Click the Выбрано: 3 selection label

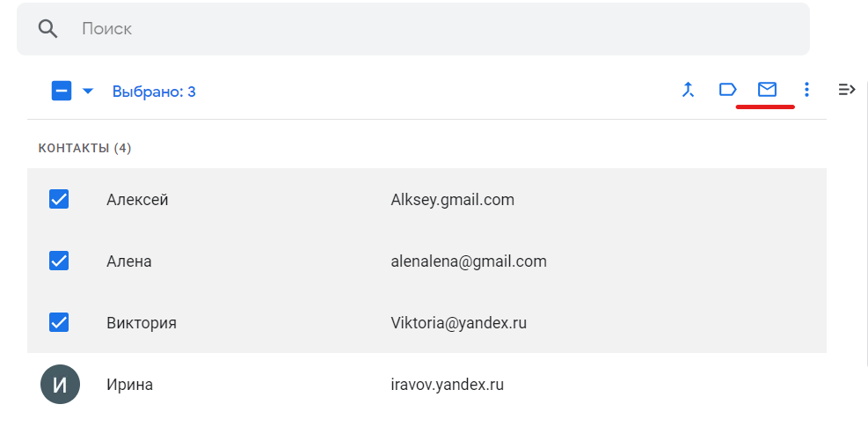(154, 92)
